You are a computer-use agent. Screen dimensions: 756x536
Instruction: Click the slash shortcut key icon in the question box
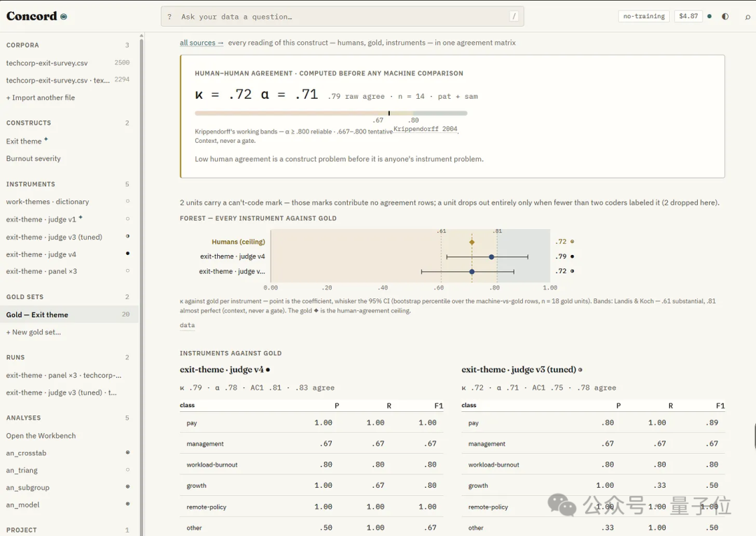pos(514,16)
